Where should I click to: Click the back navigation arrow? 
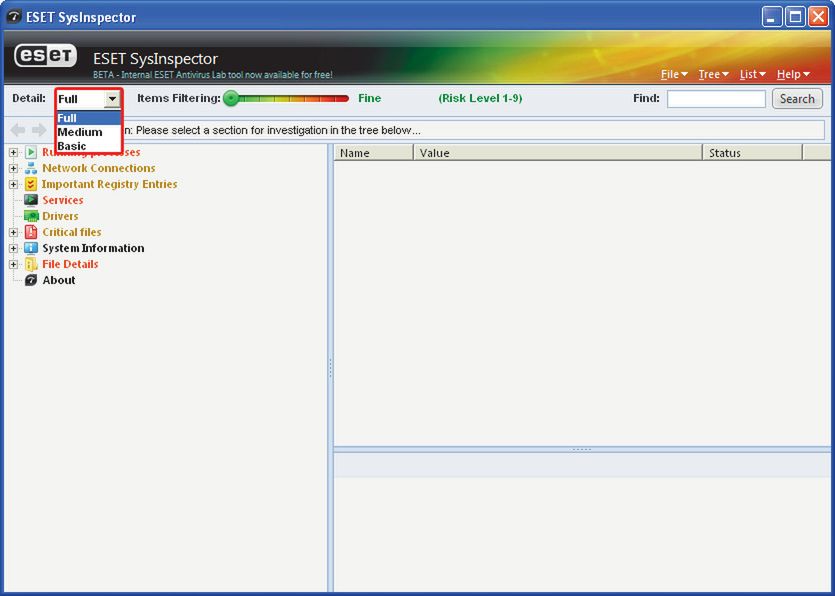pyautogui.click(x=18, y=130)
